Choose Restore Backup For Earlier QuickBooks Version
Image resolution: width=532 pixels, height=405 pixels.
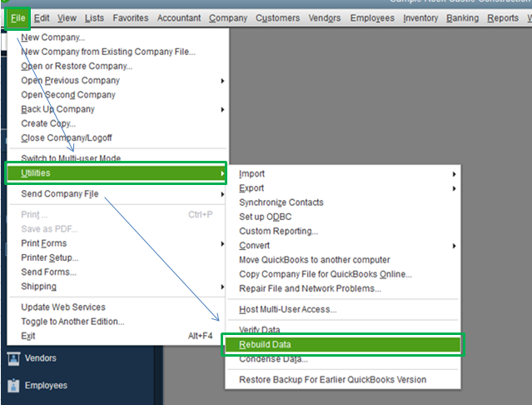pyautogui.click(x=343, y=379)
